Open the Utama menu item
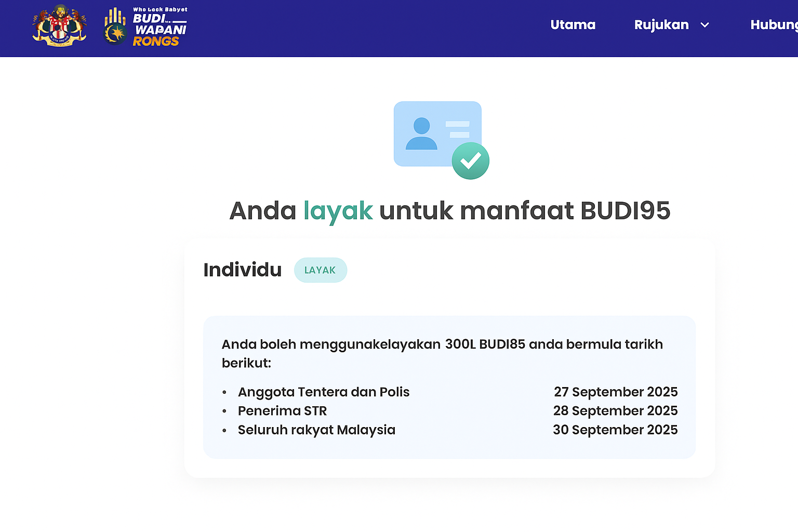Image resolution: width=798 pixels, height=532 pixels. pos(573,25)
